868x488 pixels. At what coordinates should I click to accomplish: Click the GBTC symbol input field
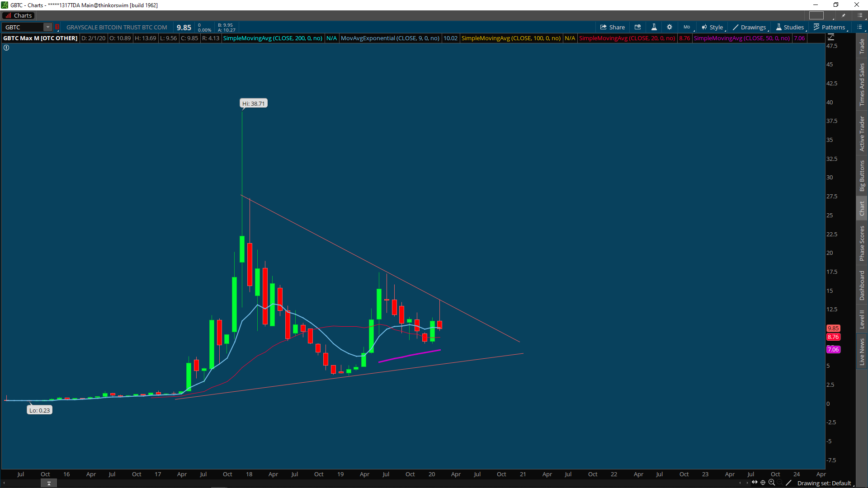point(23,27)
